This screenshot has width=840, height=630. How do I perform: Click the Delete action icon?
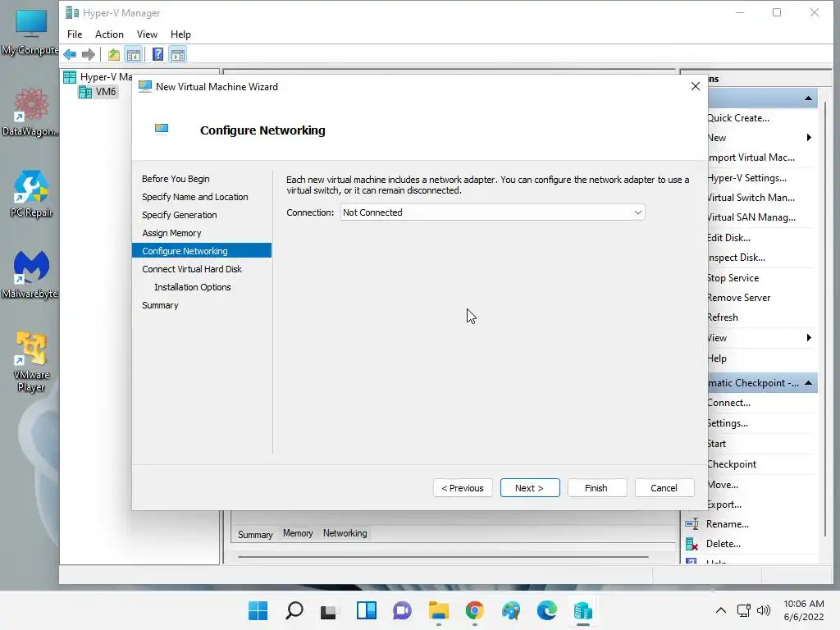coord(692,545)
